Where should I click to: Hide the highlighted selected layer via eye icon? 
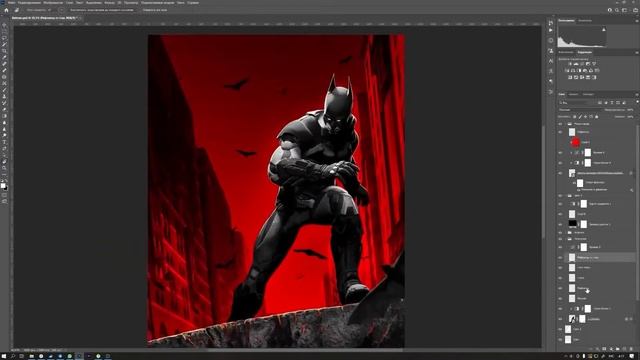click(560, 257)
